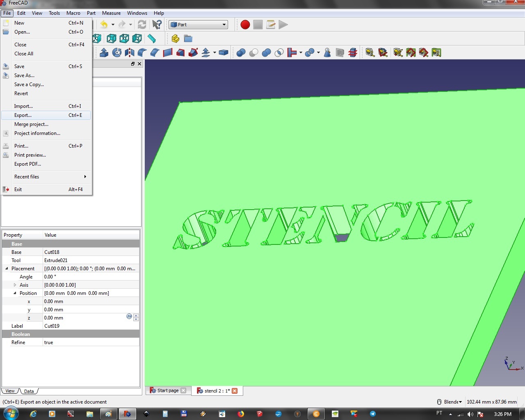Select the Sweep tool icon
Viewport: 525px width, 420px height.
click(x=193, y=52)
